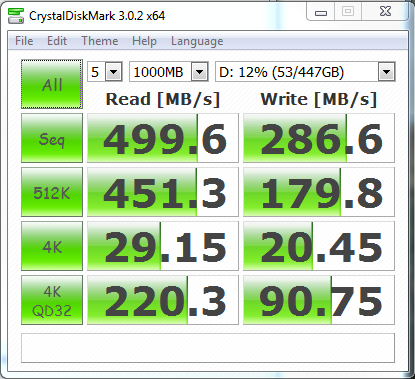Run all benchmarks with the All button
The image size is (415, 379).
pyautogui.click(x=52, y=84)
